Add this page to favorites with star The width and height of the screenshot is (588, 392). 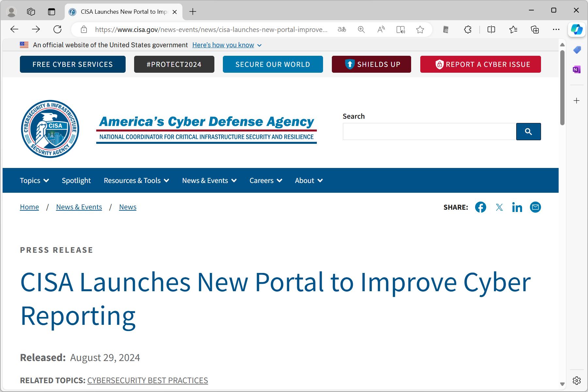420,30
